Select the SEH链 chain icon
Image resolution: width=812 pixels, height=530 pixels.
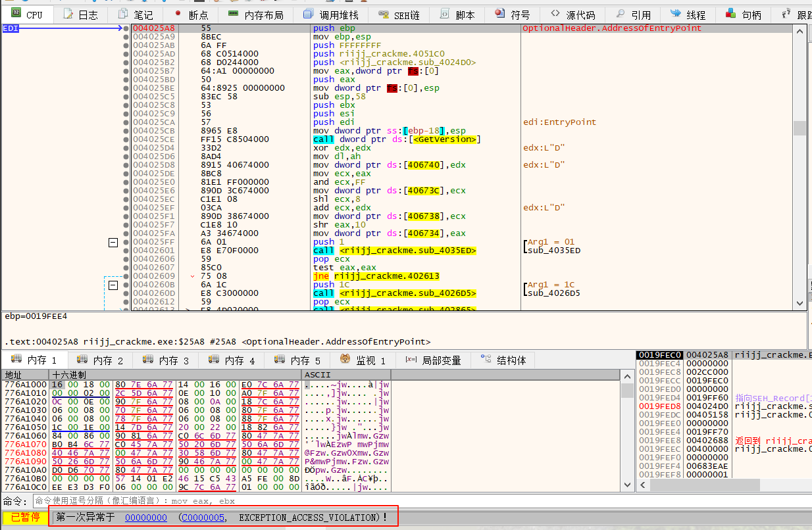tap(383, 14)
